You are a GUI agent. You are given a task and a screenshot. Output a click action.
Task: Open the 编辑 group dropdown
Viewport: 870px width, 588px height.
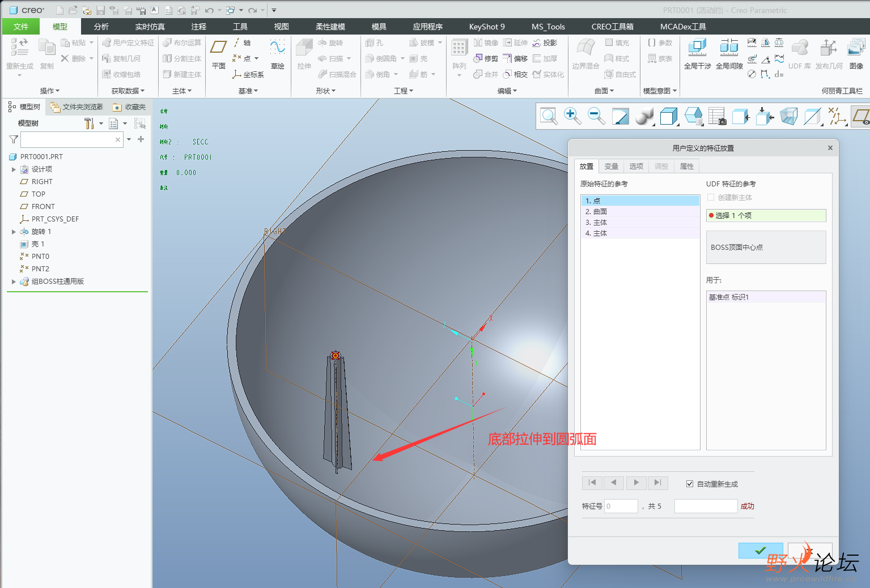tap(507, 91)
